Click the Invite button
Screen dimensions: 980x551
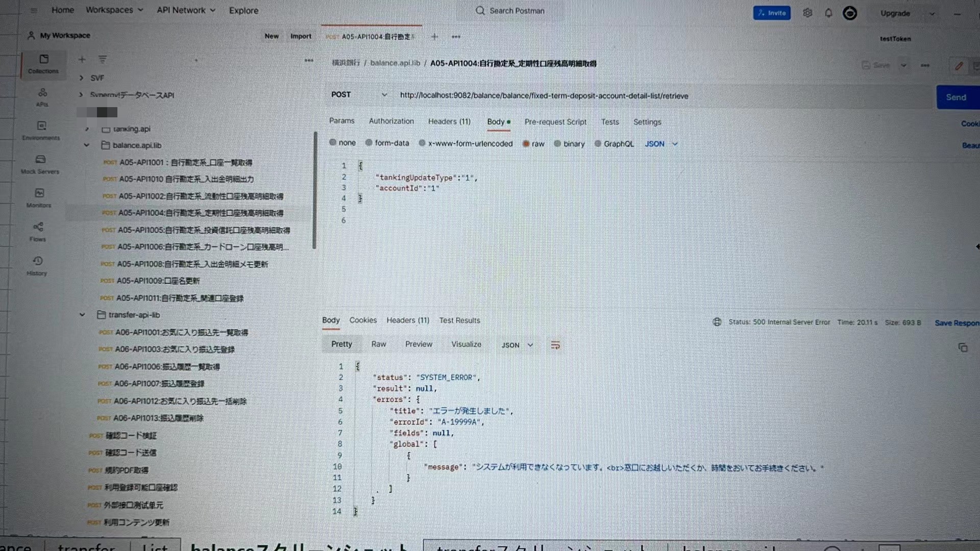pyautogui.click(x=772, y=13)
